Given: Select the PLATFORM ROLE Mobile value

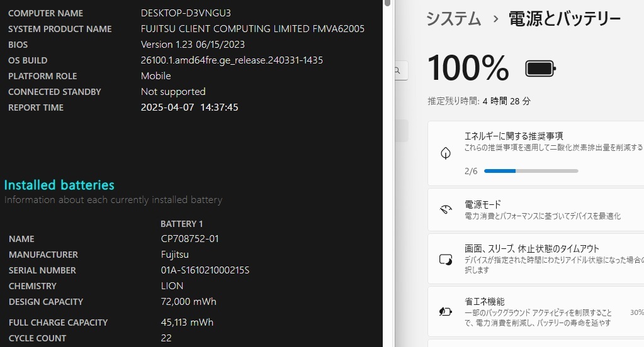Looking at the screenshot, I should click(155, 76).
